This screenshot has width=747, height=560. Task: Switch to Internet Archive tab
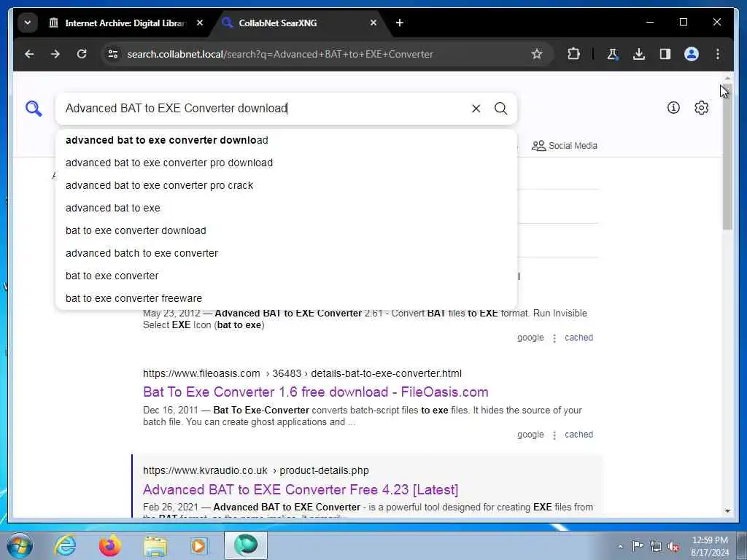coord(125,23)
